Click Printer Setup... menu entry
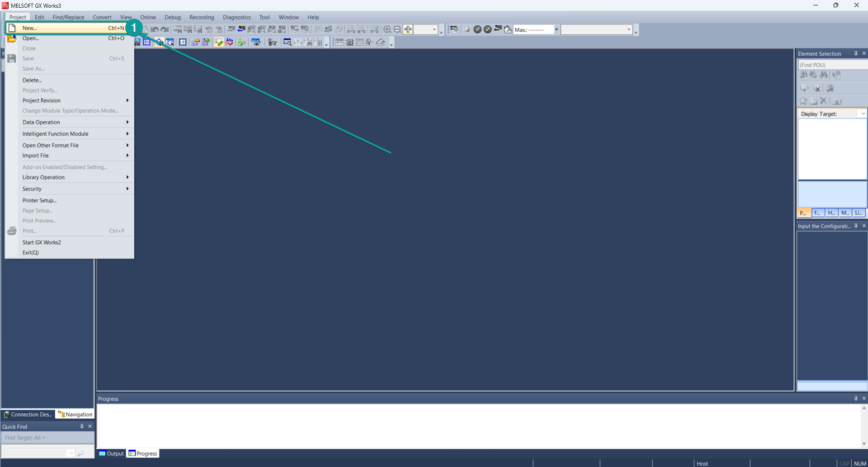The image size is (868, 467). 69,200
